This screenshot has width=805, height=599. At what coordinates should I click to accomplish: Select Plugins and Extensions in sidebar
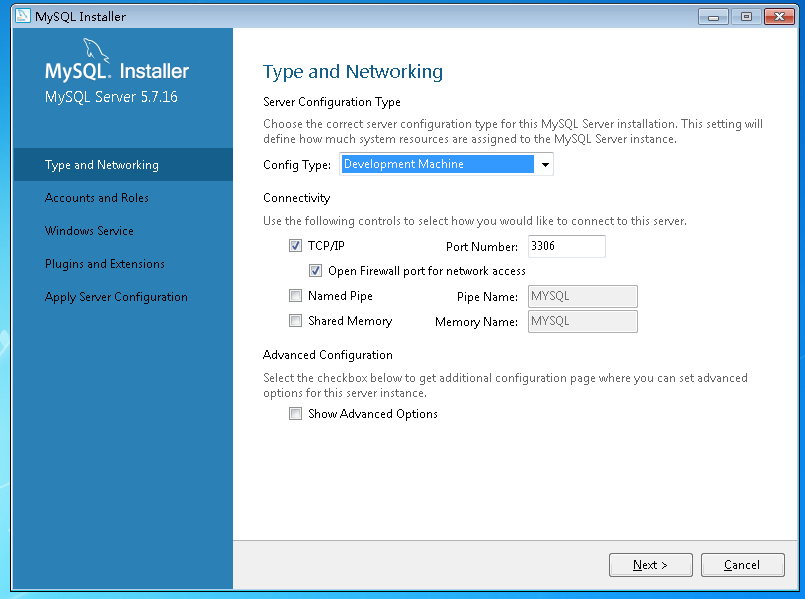pos(105,264)
